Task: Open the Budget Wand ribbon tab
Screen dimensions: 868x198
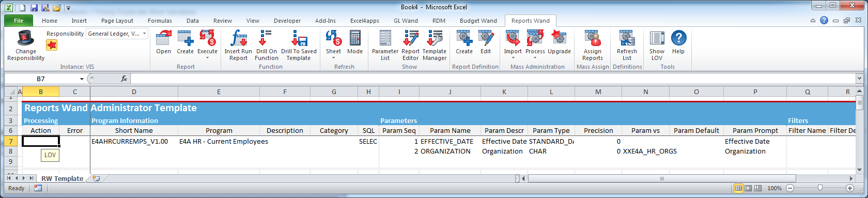Action: (478, 21)
